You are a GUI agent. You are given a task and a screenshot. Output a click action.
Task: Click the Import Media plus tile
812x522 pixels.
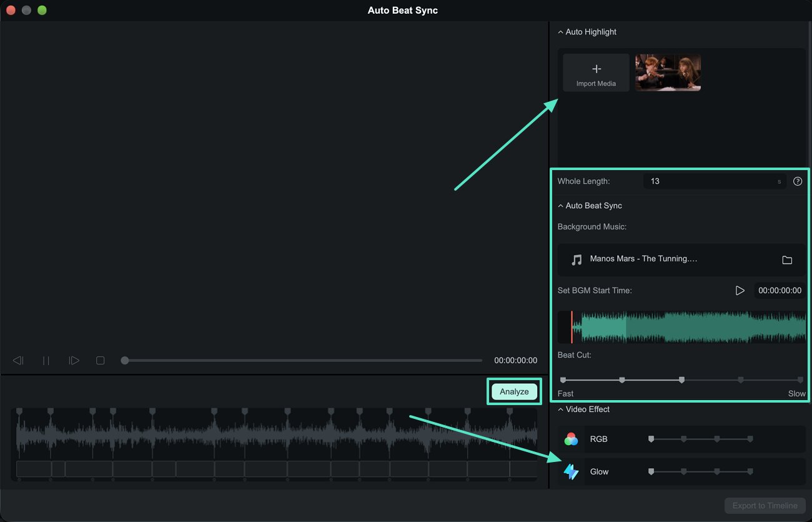pos(596,73)
